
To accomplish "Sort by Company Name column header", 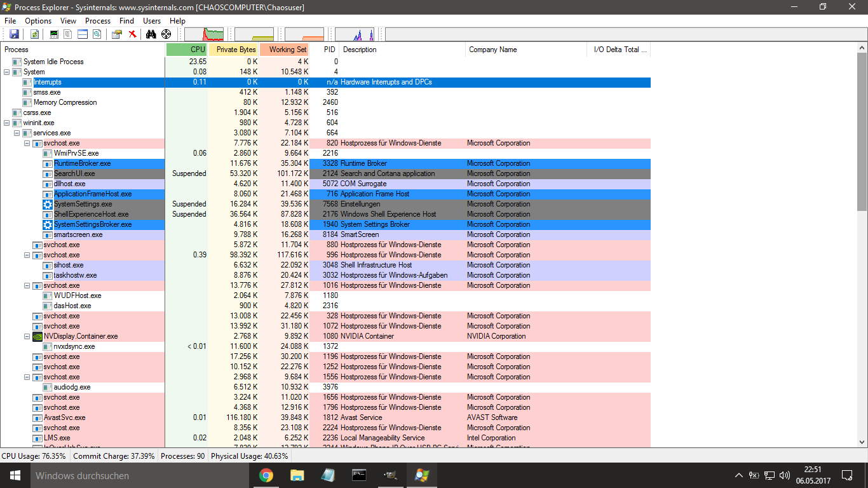I will coord(526,50).
